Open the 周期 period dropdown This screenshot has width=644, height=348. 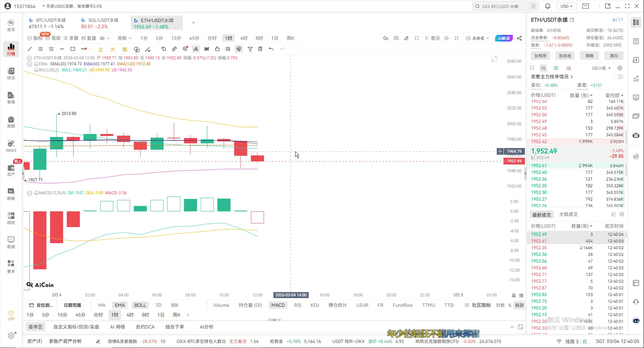click(124, 38)
